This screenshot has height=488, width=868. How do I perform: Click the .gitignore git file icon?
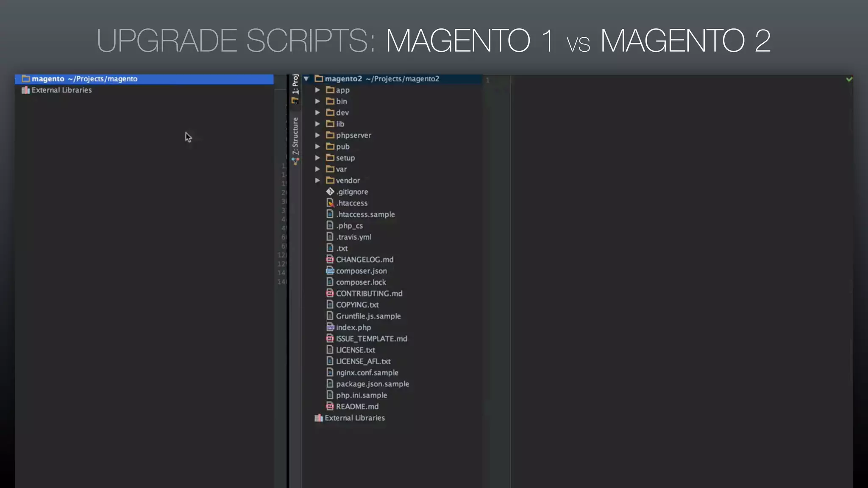tap(330, 191)
